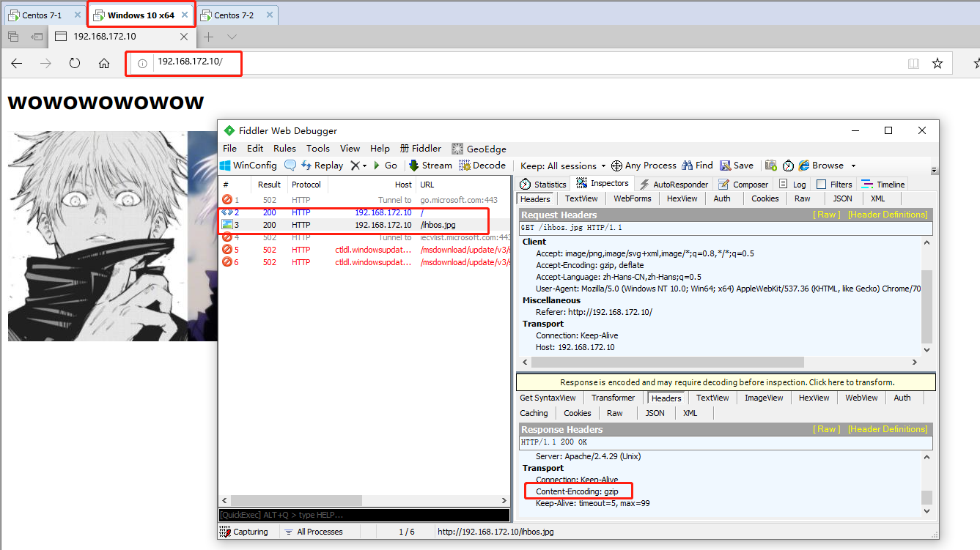
Task: Select the response Transformer tab
Action: click(614, 398)
